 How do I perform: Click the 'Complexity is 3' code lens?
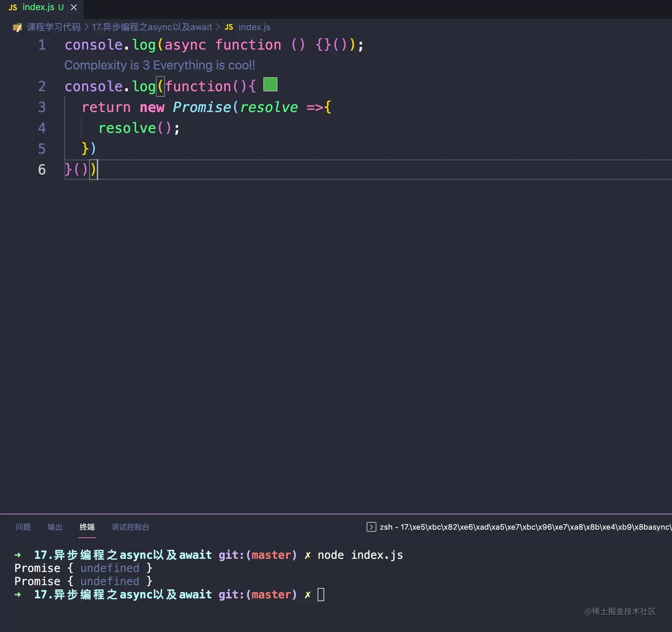click(160, 65)
